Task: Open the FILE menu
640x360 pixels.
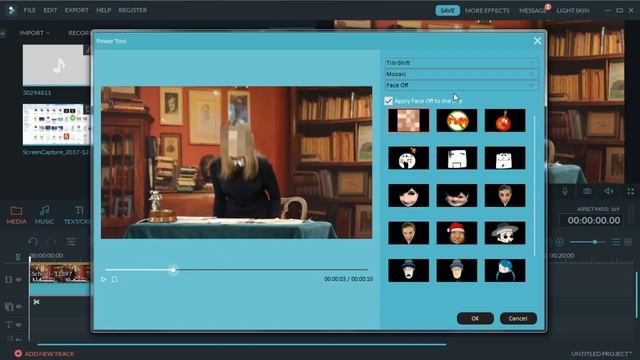Action: pos(30,10)
